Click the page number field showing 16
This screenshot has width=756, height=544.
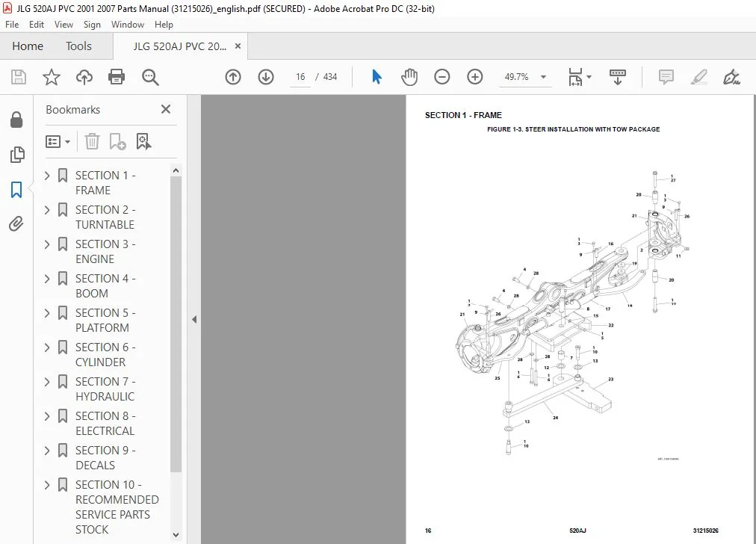point(300,77)
